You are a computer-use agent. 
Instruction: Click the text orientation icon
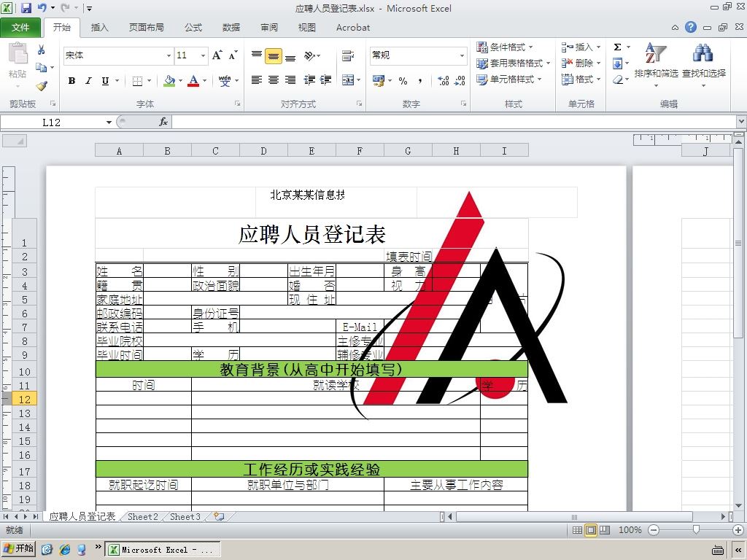(310, 55)
